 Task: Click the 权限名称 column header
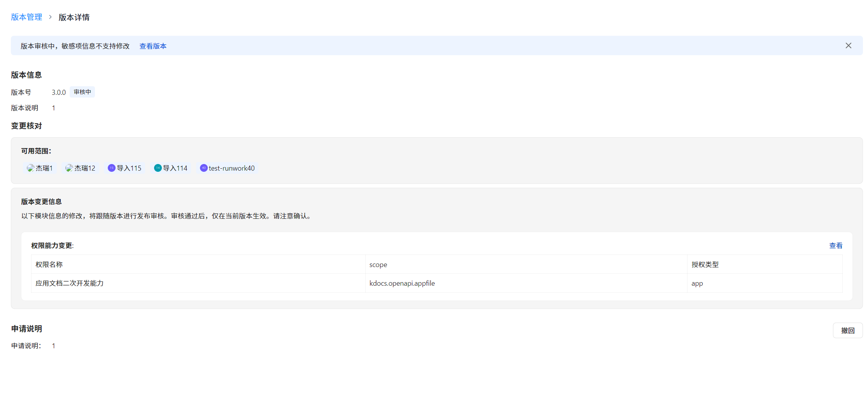49,265
